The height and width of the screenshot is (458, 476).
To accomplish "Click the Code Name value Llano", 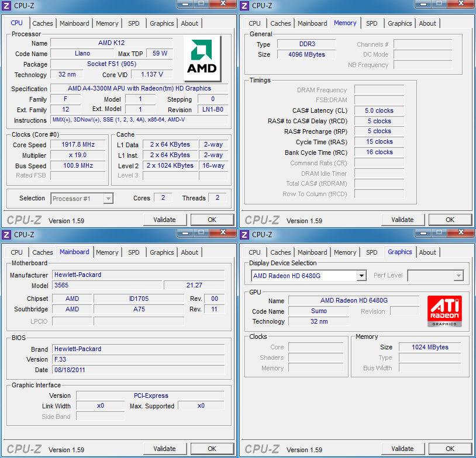I will click(82, 53).
